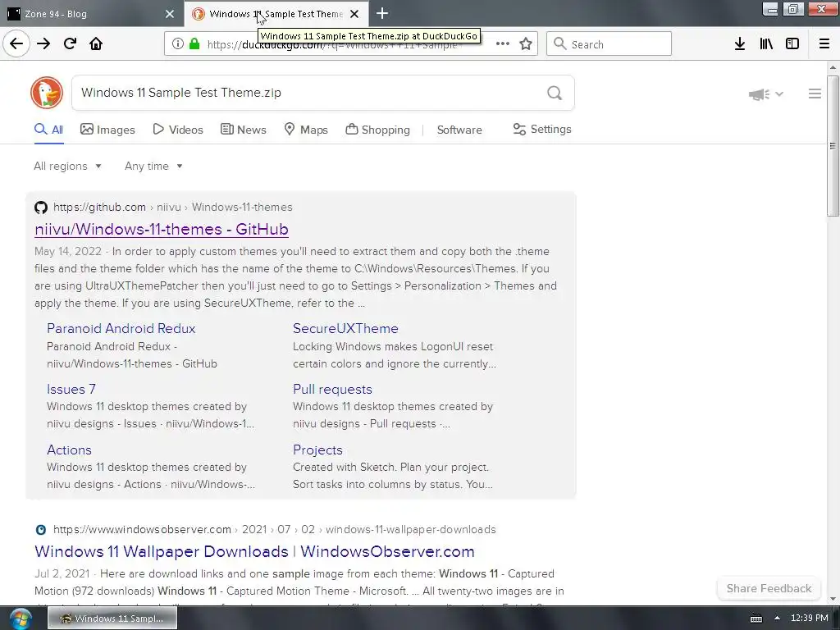Switch to Maps results

[x=306, y=130]
